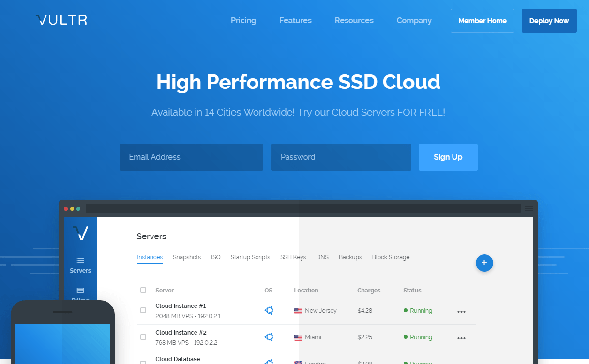
Task: Click the Deploy Now button
Action: [549, 21]
